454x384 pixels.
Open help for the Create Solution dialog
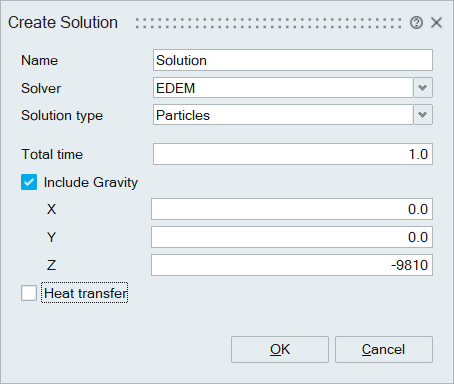pos(416,23)
